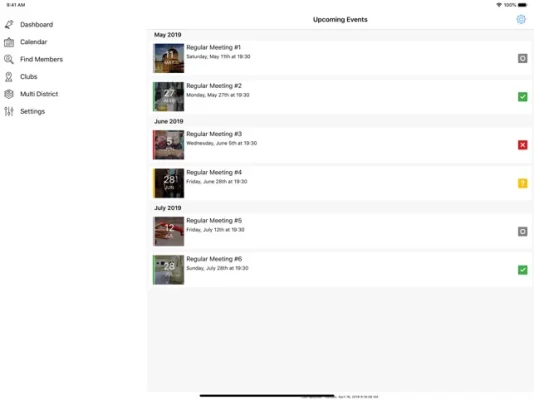
Task: Toggle gray attendance box for Regular Meeting #1
Action: 522,59
